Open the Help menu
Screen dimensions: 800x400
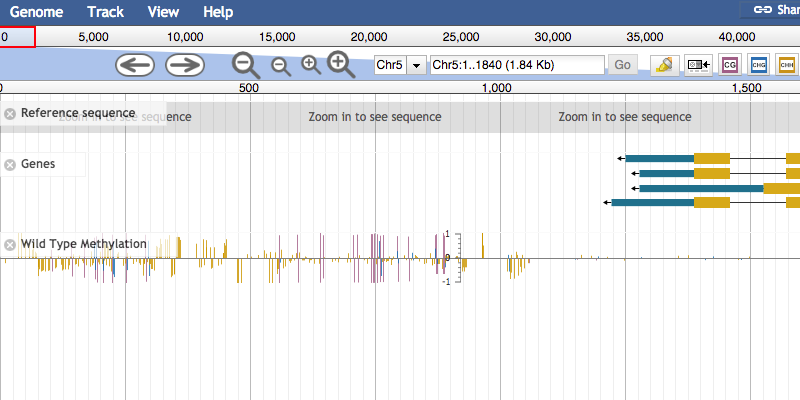[x=218, y=12]
